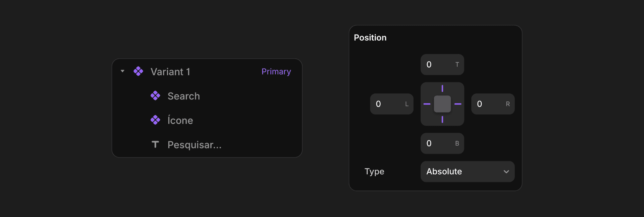The width and height of the screenshot is (644, 217).
Task: Click the Variant 1 component icon
Action: (138, 71)
